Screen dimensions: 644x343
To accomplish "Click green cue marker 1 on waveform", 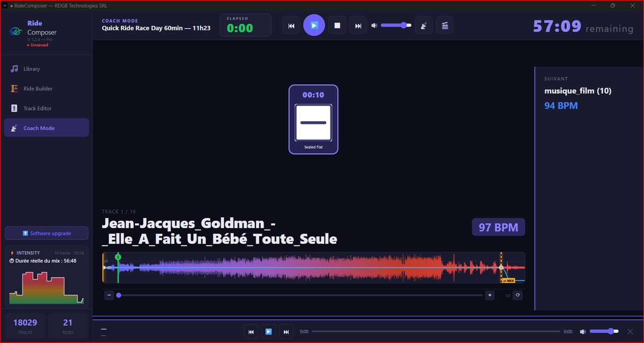I will click(x=118, y=257).
